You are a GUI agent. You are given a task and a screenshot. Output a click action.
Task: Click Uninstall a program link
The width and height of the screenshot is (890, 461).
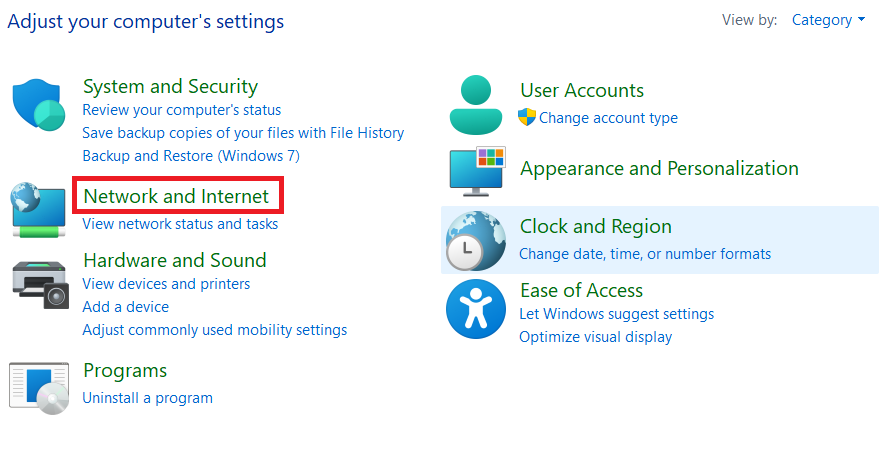[147, 398]
